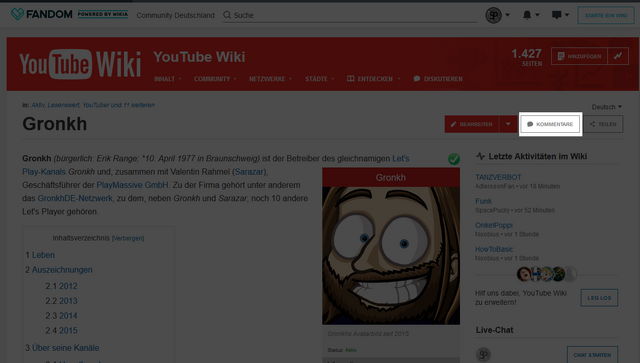Open the INHALT menu
This screenshot has height=363, width=640.
coord(168,79)
